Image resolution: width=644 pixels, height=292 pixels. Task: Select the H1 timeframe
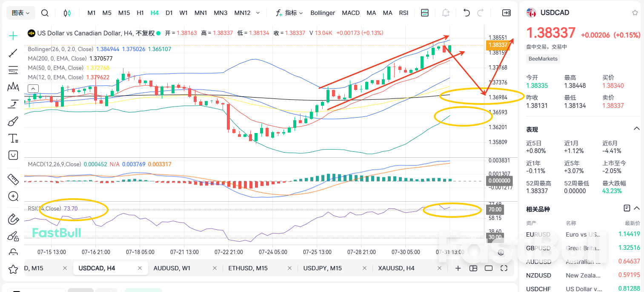(x=140, y=13)
